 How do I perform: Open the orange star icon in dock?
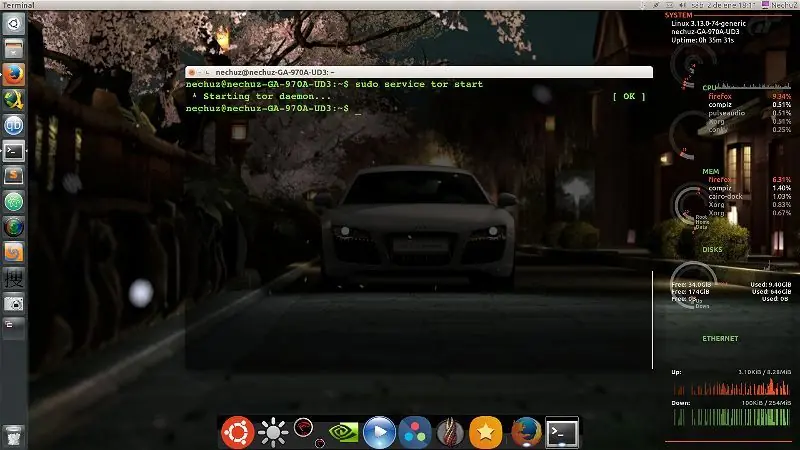pos(485,433)
